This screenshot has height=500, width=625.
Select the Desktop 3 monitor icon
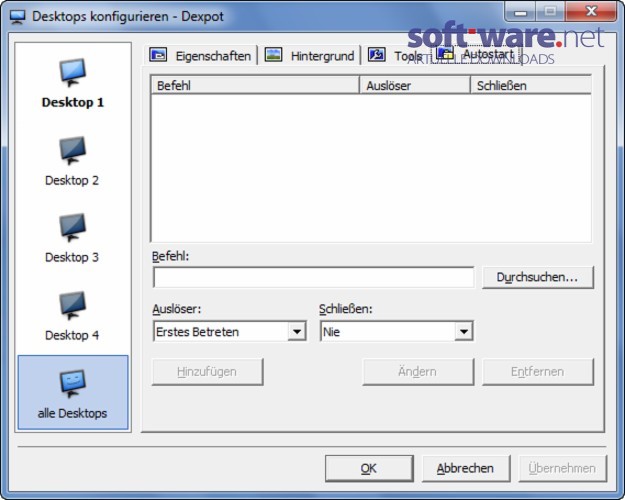[73, 227]
